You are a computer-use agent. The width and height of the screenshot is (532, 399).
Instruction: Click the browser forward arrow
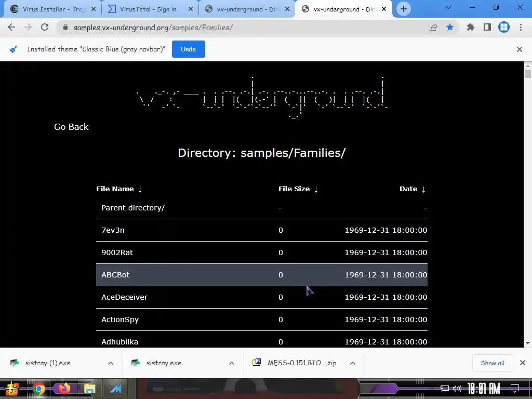pos(28,28)
